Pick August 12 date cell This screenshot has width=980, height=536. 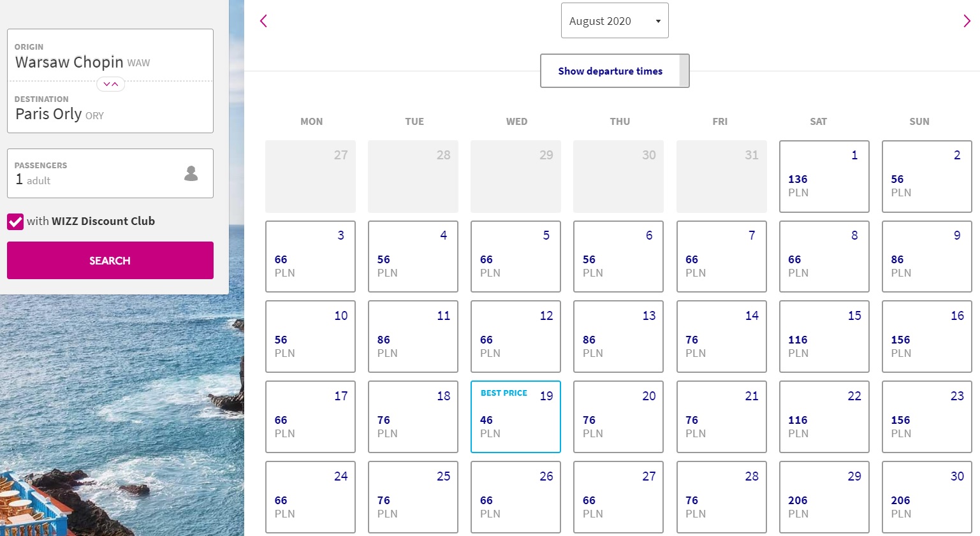516,337
